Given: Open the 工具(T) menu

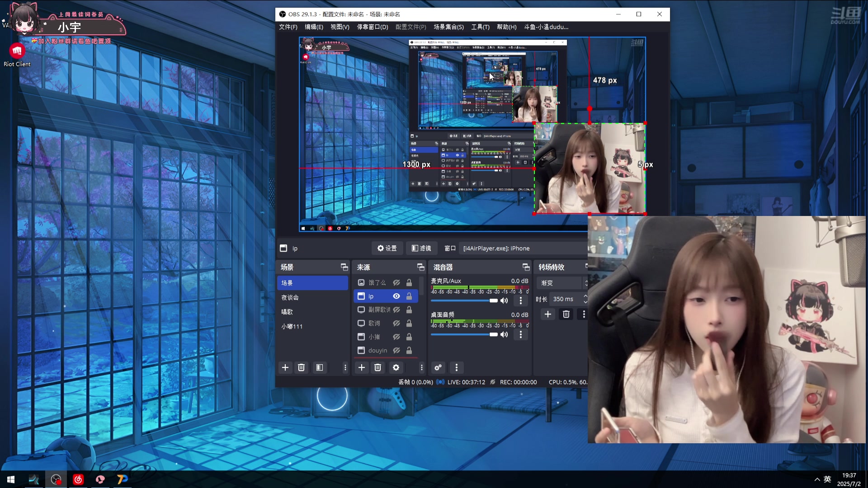Looking at the screenshot, I should tap(480, 27).
